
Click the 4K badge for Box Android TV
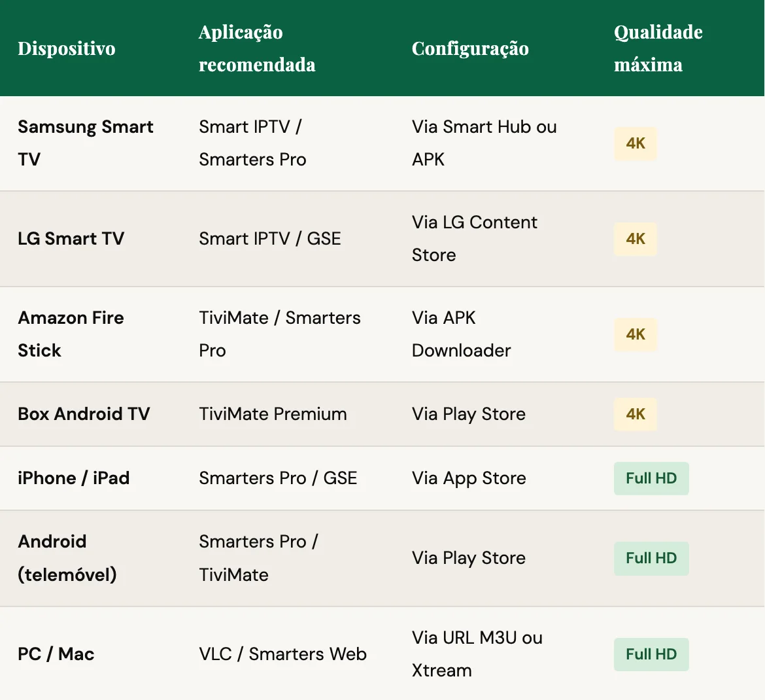[x=635, y=414]
